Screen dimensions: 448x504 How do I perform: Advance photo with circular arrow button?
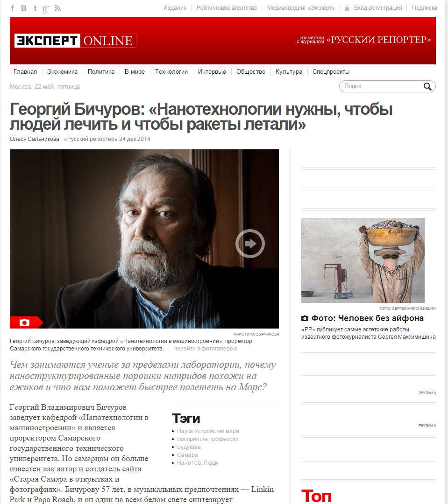(x=250, y=244)
